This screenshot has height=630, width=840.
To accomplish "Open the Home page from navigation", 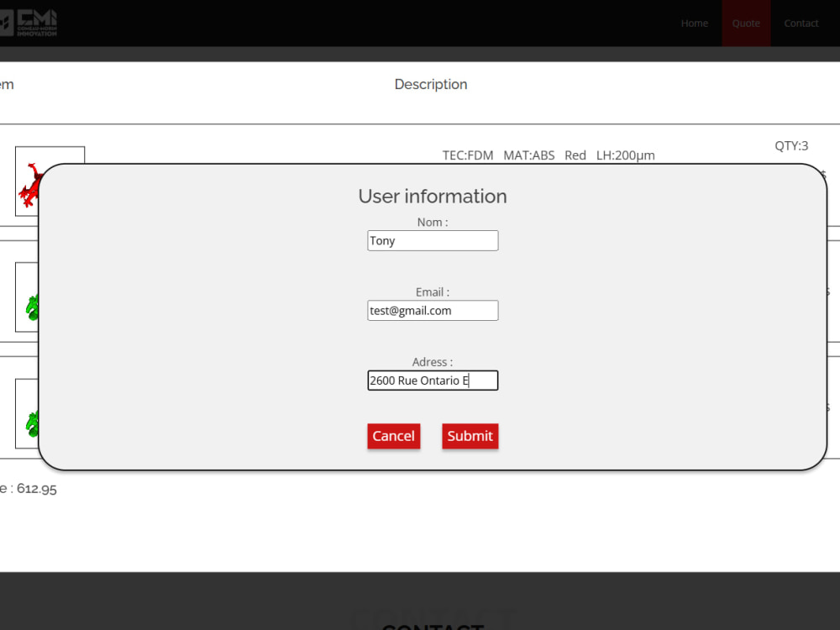I will point(695,23).
